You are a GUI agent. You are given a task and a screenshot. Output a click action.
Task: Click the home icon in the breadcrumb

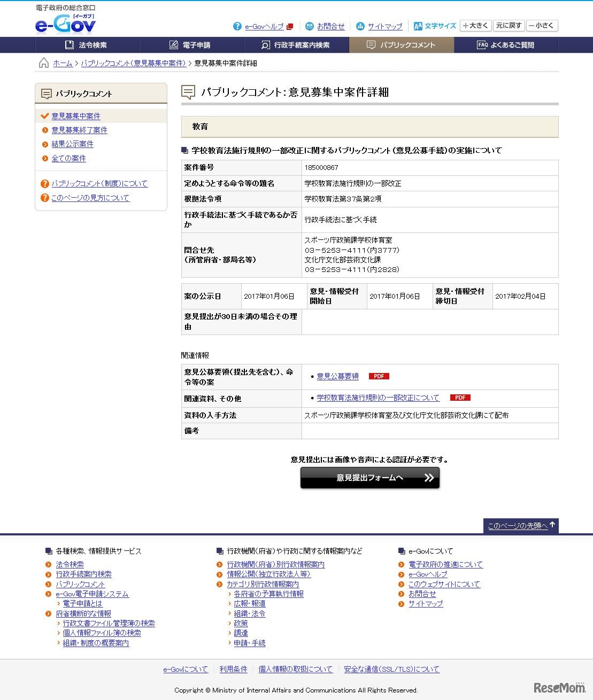click(43, 62)
